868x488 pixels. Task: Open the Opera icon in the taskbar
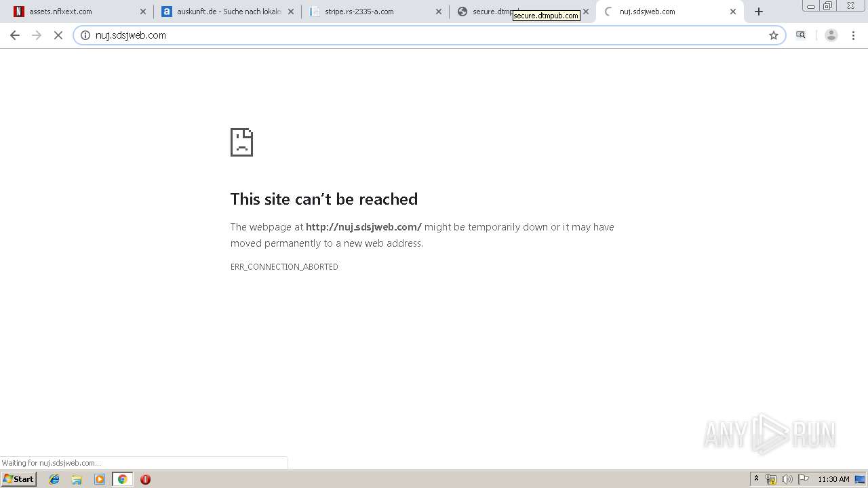click(x=145, y=479)
